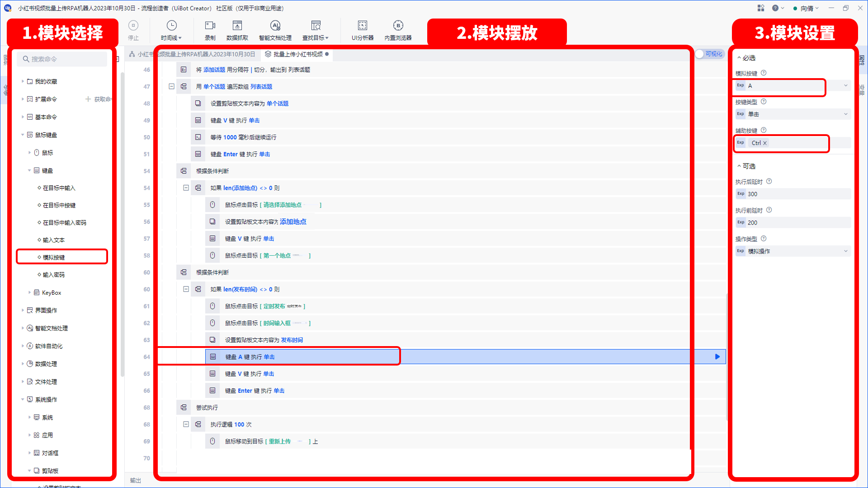Expand the 数据处理 category
Screen dimensions: 868x488
[23, 364]
